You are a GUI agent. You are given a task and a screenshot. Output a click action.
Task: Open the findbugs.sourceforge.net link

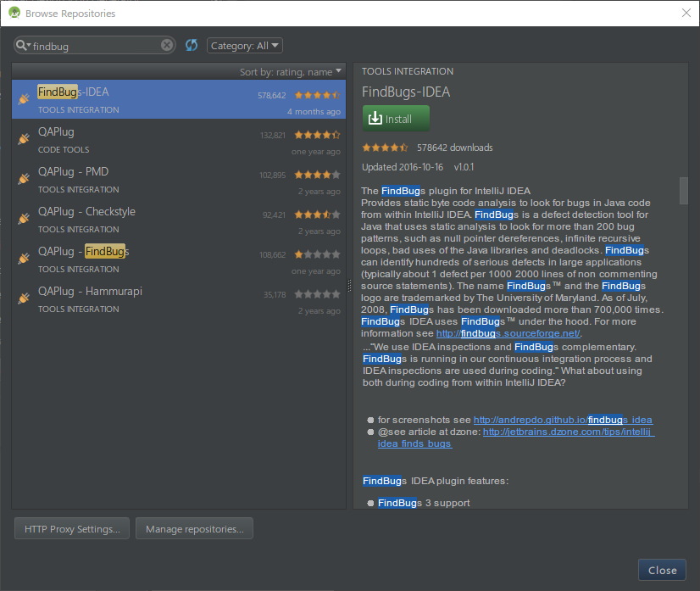pyautogui.click(x=508, y=333)
